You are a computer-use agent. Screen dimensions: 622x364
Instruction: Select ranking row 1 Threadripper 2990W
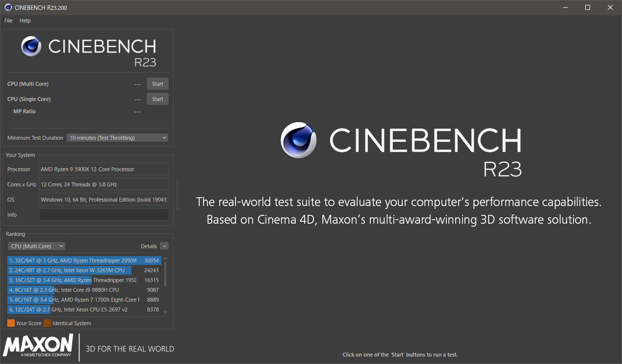click(84, 260)
